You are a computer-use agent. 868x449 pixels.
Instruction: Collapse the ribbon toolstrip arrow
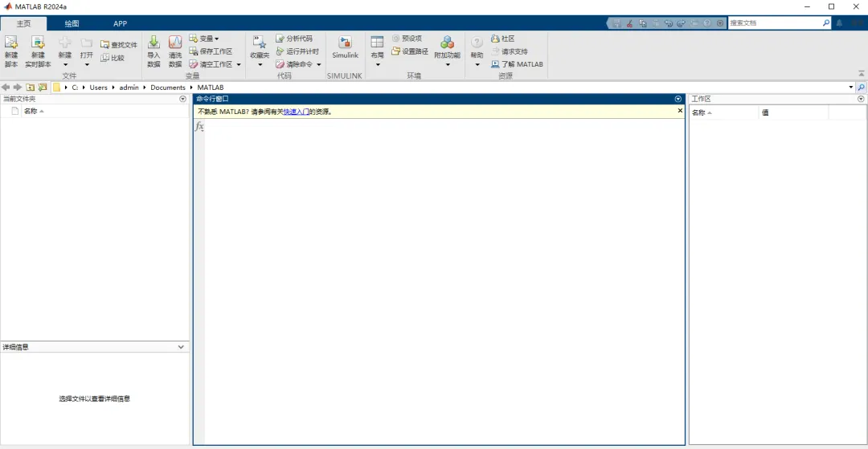[x=861, y=73]
